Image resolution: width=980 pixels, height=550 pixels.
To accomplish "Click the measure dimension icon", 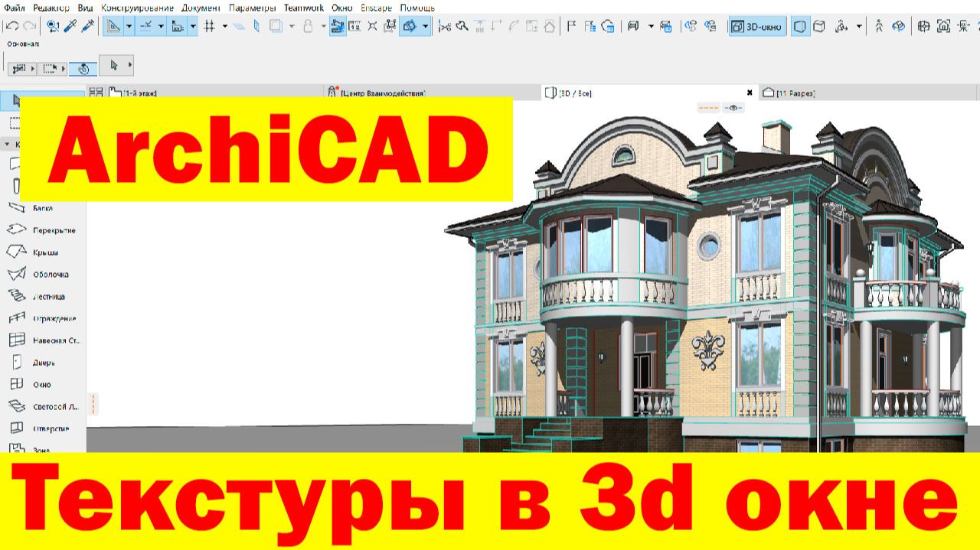I will pyautogui.click(x=354, y=26).
